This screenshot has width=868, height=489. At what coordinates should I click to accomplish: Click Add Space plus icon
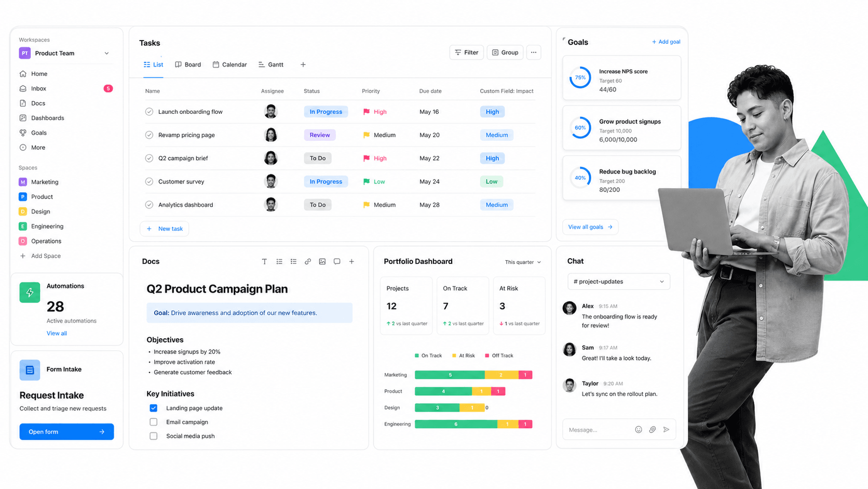23,256
